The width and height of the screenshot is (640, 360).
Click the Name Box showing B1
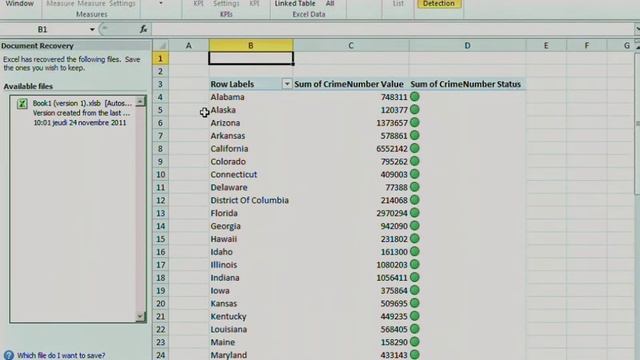pos(42,29)
